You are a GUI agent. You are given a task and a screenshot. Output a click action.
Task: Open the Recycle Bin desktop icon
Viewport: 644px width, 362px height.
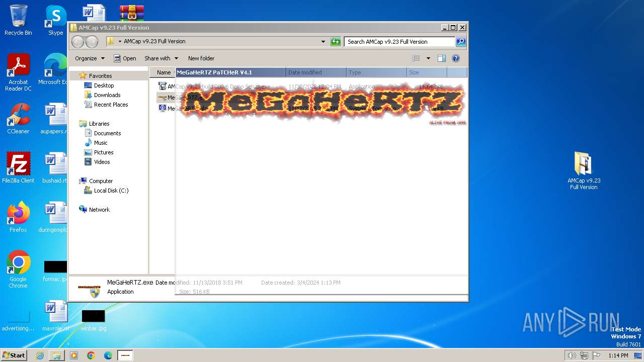[x=18, y=20]
